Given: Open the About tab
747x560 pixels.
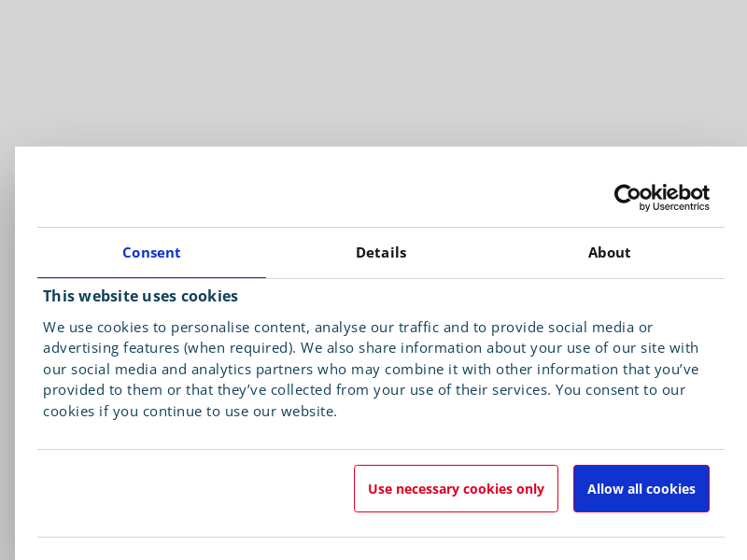Looking at the screenshot, I should pyautogui.click(x=609, y=253).
